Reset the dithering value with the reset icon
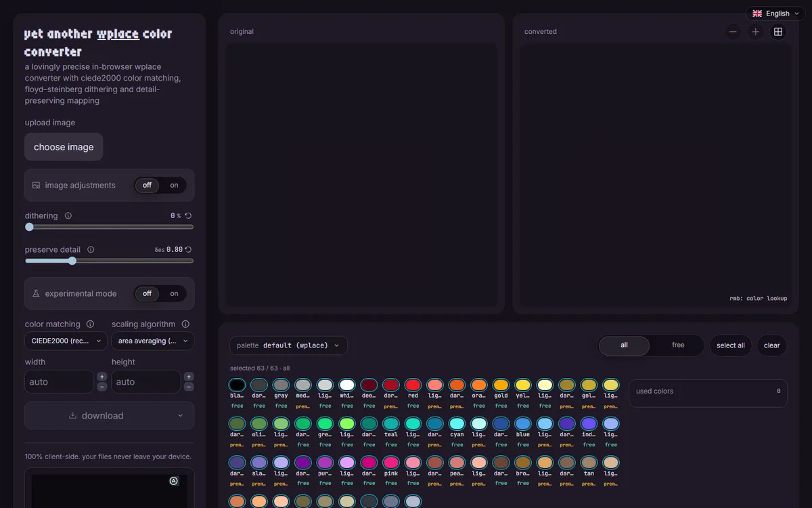The height and width of the screenshot is (508, 812). pos(188,216)
